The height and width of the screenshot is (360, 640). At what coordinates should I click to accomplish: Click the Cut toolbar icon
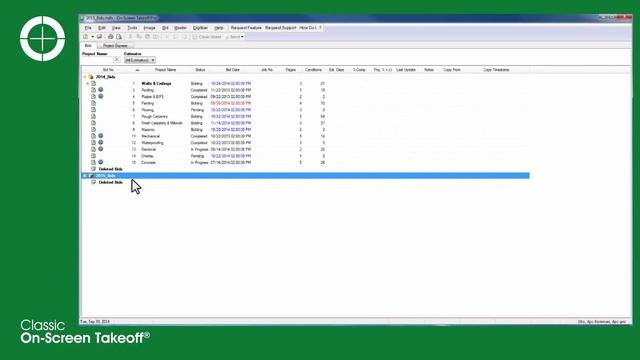click(131, 37)
